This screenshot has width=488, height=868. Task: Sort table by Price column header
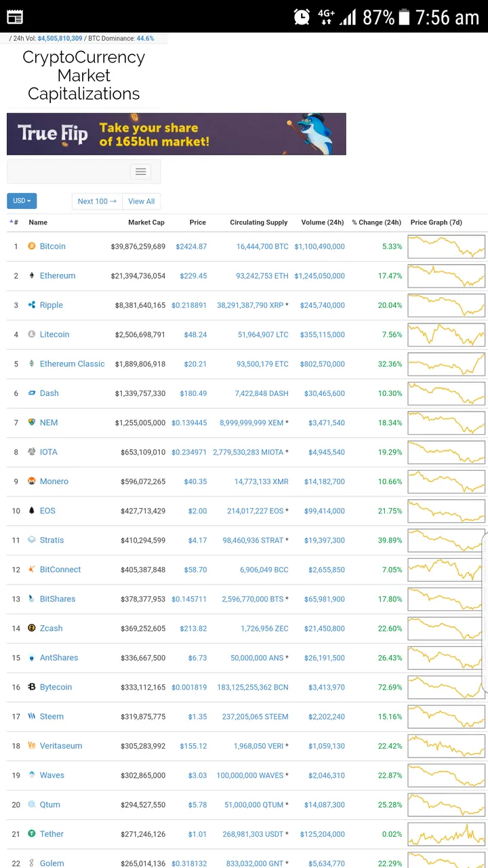(x=198, y=222)
